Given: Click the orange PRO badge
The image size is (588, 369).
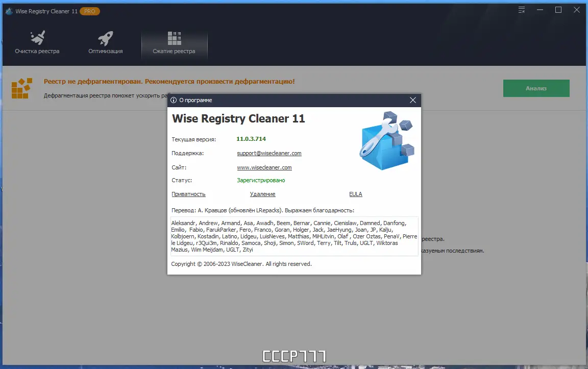Looking at the screenshot, I should (x=90, y=10).
